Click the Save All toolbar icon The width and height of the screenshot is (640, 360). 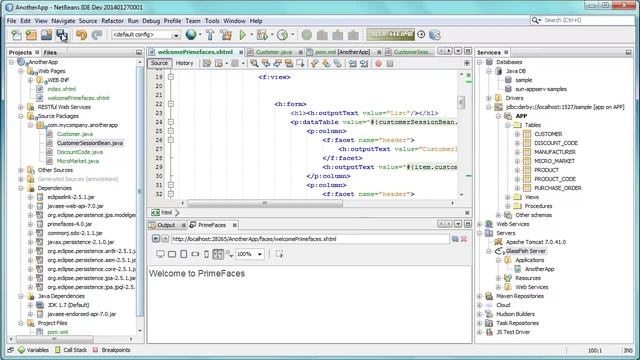click(x=62, y=35)
